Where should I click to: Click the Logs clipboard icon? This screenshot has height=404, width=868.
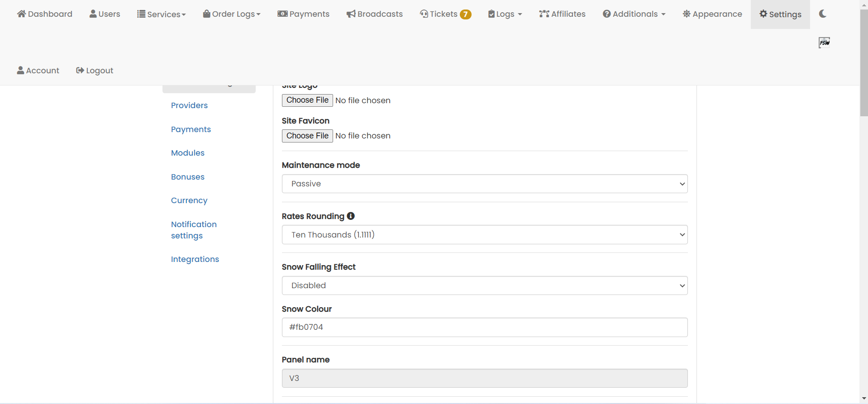[x=491, y=14]
